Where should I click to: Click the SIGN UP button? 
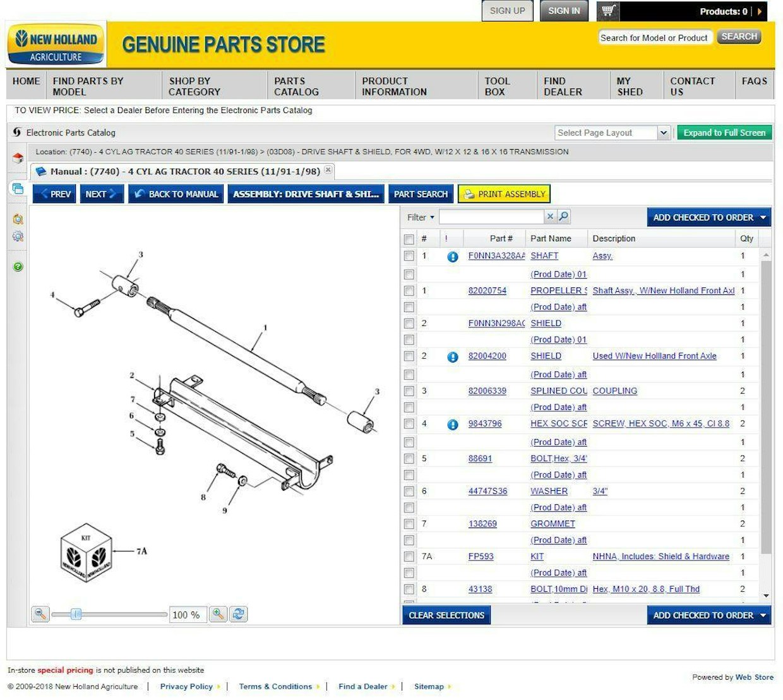[507, 11]
